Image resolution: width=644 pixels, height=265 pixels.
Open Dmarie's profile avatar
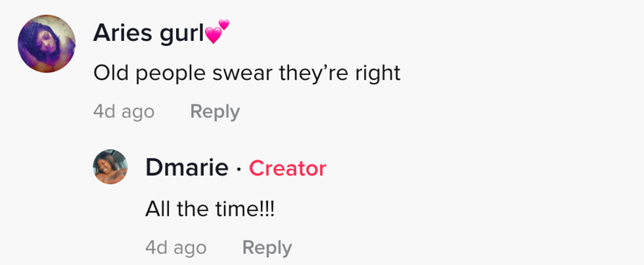tap(110, 166)
